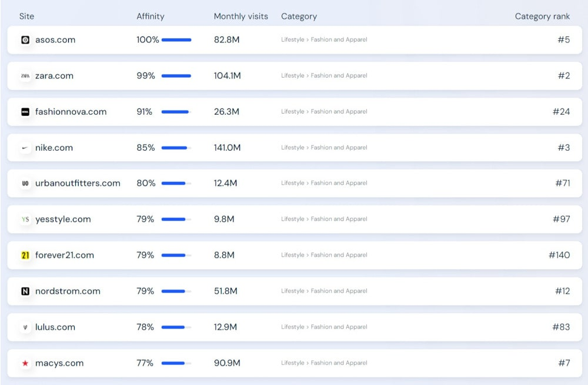Open the zara.com site link
The width and height of the screenshot is (588, 385).
click(54, 76)
